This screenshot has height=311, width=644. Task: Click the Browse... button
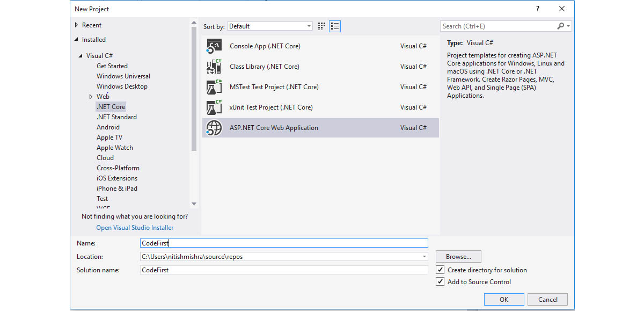[458, 257]
